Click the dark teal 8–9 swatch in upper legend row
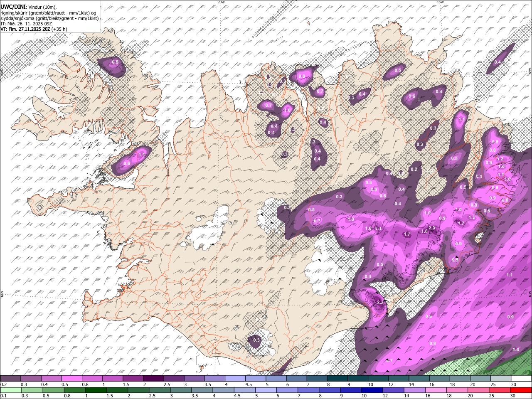Screen dimensions: 532x399 337,379
